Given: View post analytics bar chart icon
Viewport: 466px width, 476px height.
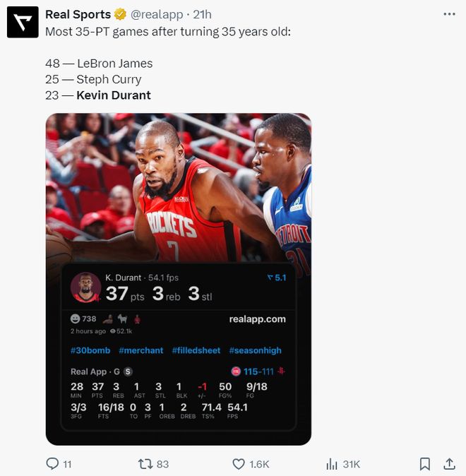Looking at the screenshot, I should click(x=332, y=464).
